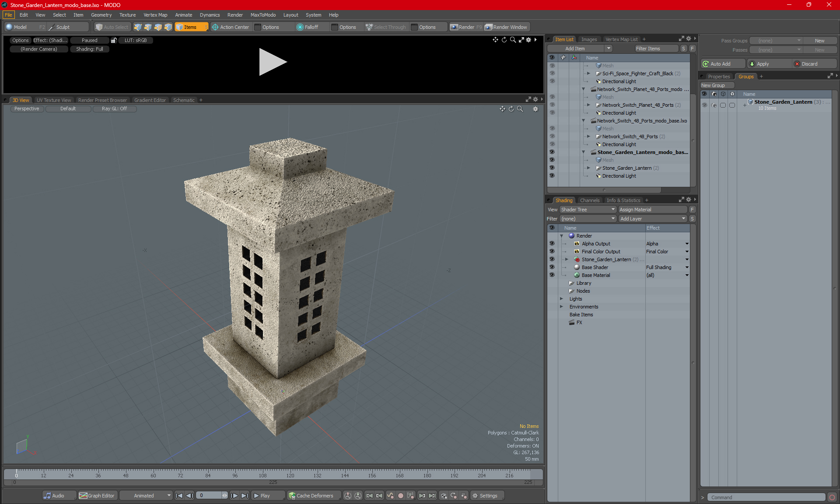Expand the Lights group in Shader Tree

click(x=561, y=299)
